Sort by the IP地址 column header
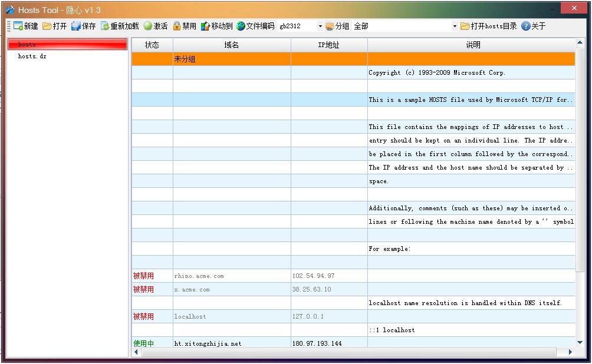Screen dimensions: 592x364 [x=329, y=45]
